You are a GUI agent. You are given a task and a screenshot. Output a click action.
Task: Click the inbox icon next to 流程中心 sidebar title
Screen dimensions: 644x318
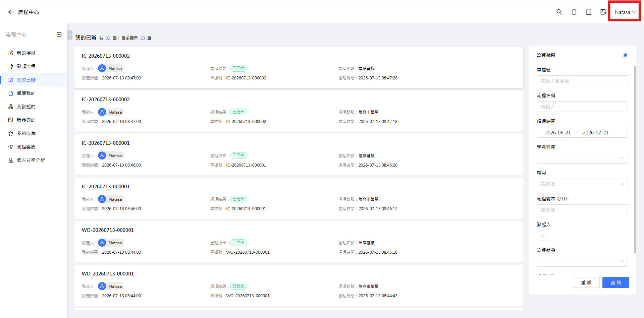[59, 35]
